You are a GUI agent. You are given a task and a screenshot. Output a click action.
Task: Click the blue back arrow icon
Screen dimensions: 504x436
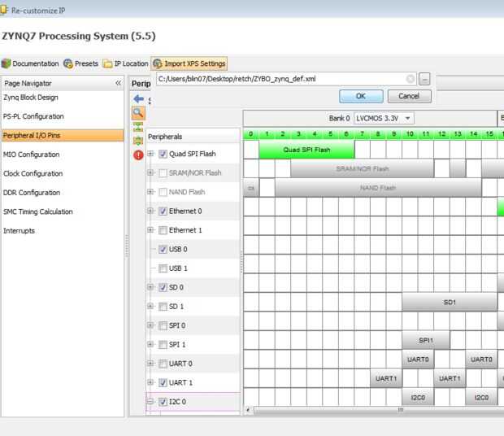tap(138, 98)
